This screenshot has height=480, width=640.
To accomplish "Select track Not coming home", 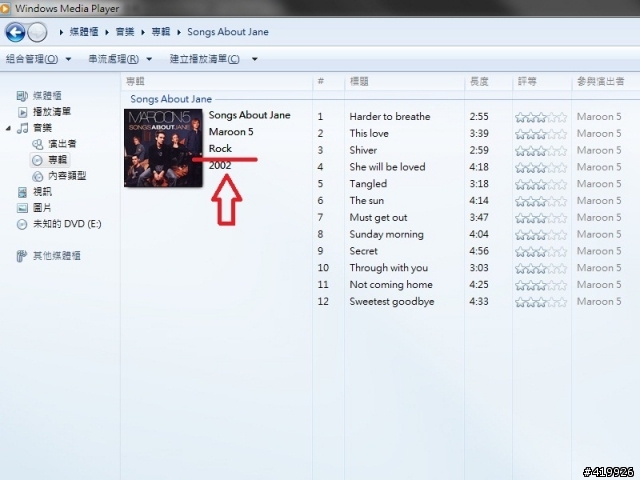I will [x=391, y=284].
